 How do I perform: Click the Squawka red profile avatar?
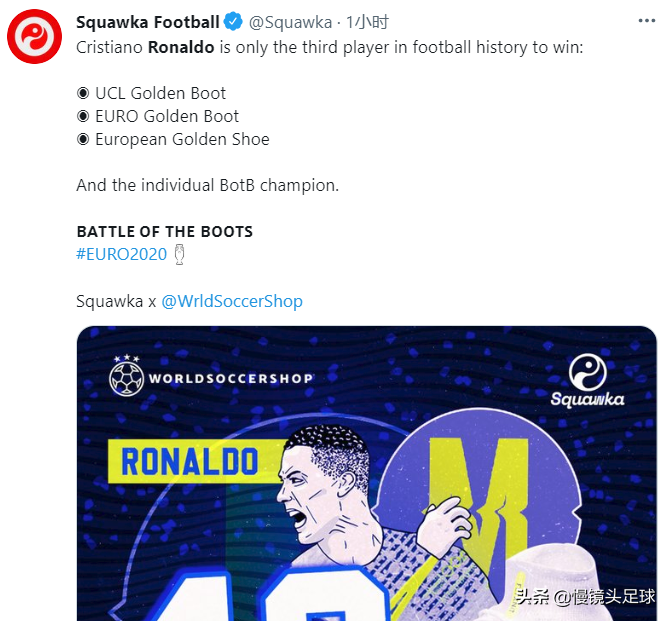(x=35, y=39)
